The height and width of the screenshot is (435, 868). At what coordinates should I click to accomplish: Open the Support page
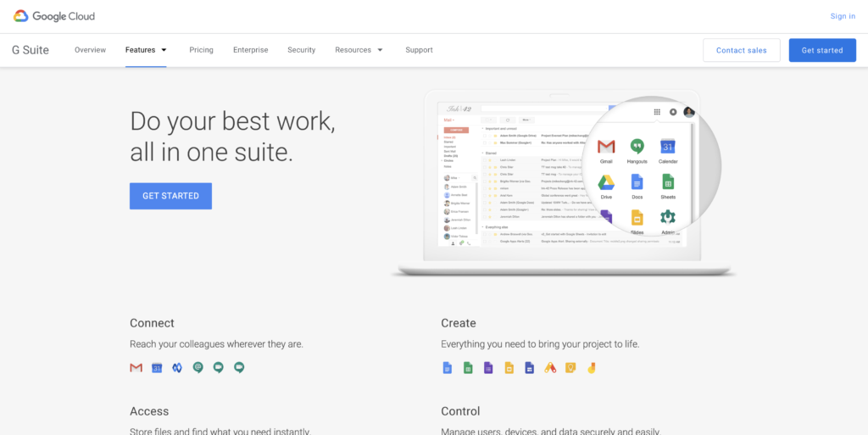[419, 50]
